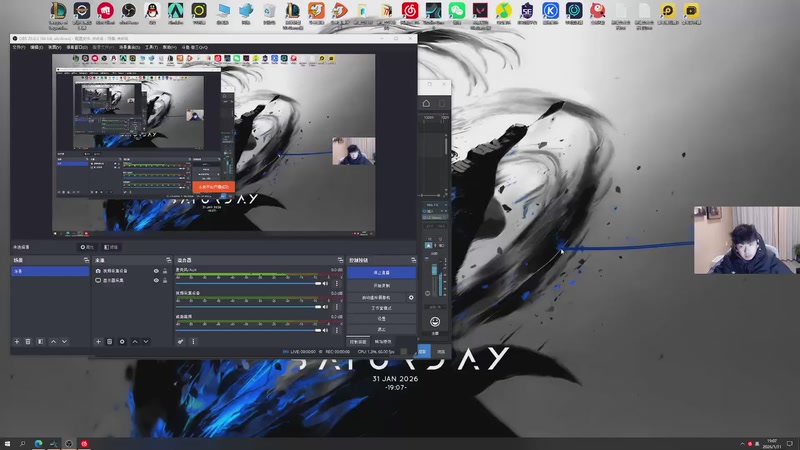Lock the video capture device source
The height and width of the screenshot is (450, 800).
point(165,271)
